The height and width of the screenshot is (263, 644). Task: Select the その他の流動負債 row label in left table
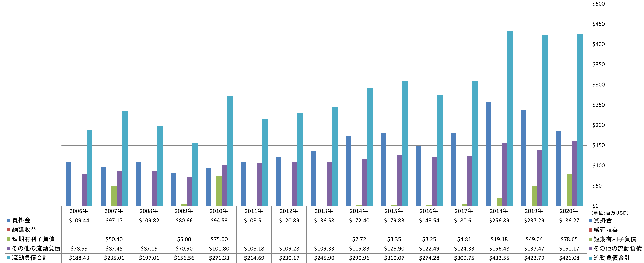tap(36, 248)
